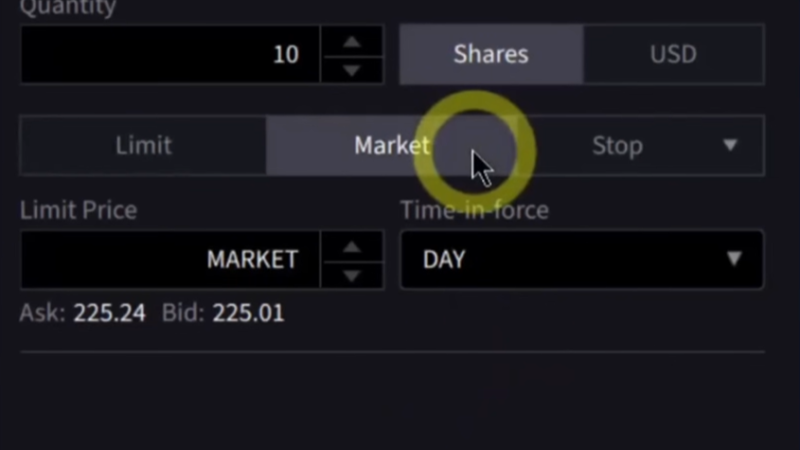
Task: Decrease quantity with the down arrow
Action: (x=351, y=69)
